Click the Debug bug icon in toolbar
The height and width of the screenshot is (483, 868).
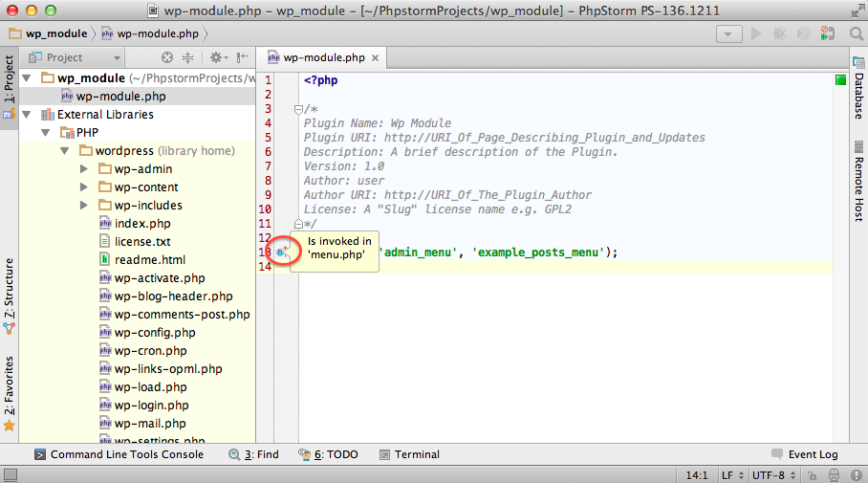pos(779,33)
